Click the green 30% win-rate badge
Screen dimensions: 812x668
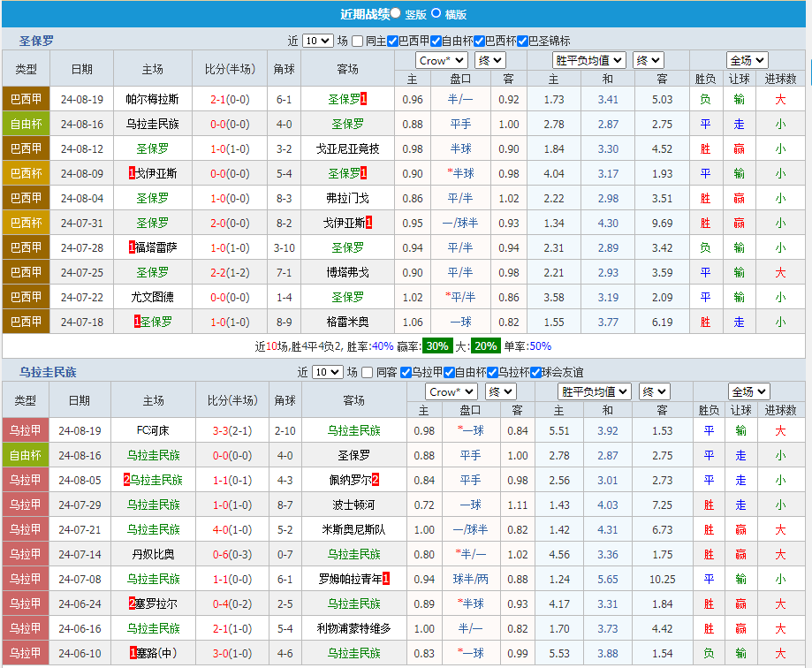[436, 346]
